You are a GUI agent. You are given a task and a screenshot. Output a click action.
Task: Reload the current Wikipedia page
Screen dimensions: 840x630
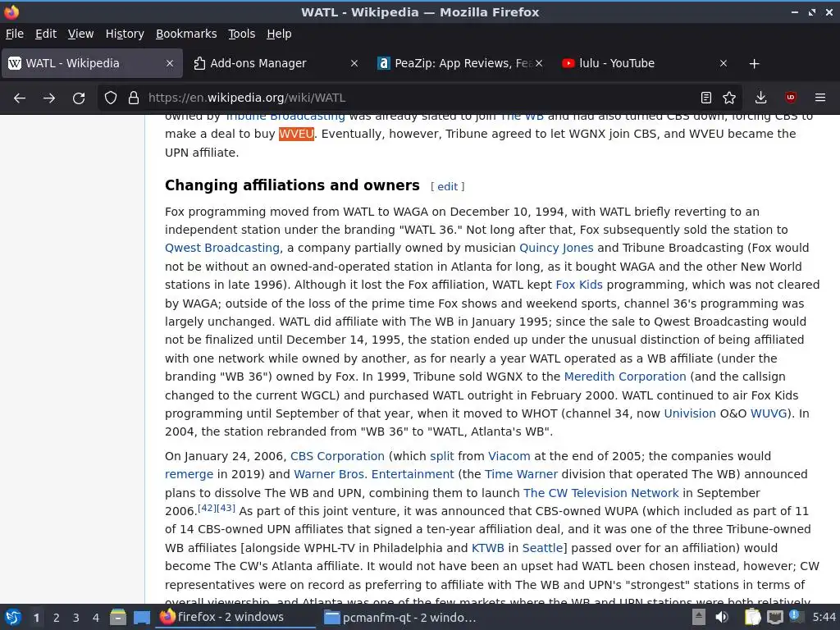pyautogui.click(x=79, y=98)
